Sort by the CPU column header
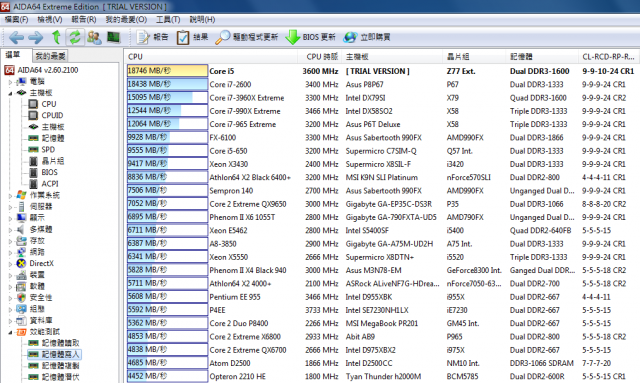Viewport: 640px width, 383px height. pyautogui.click(x=211, y=57)
